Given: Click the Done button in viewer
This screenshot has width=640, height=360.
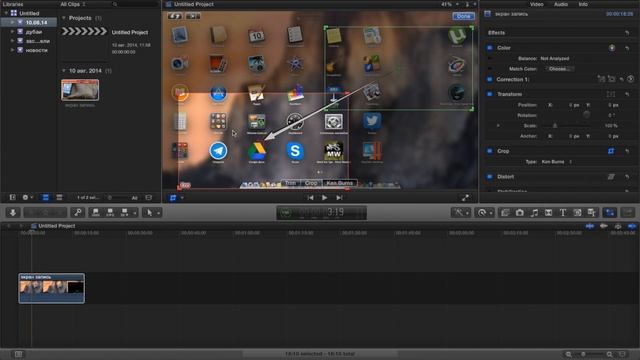Looking at the screenshot, I should pos(463,16).
